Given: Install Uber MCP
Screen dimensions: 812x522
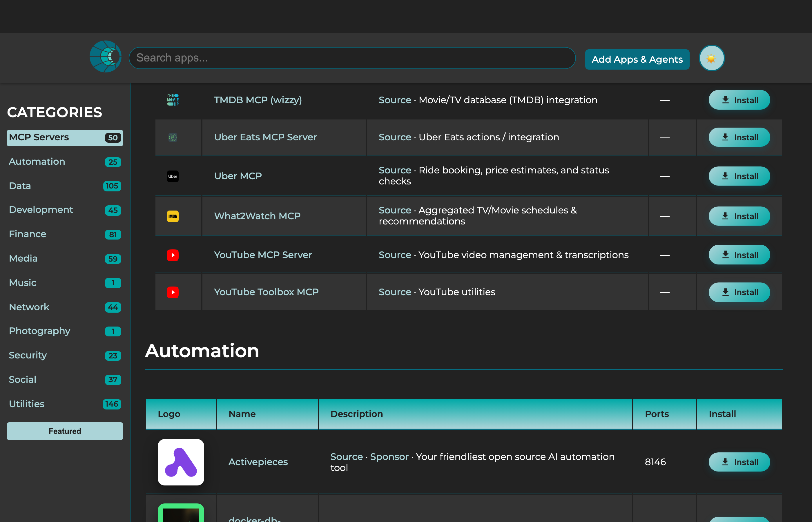Looking at the screenshot, I should click(x=739, y=176).
